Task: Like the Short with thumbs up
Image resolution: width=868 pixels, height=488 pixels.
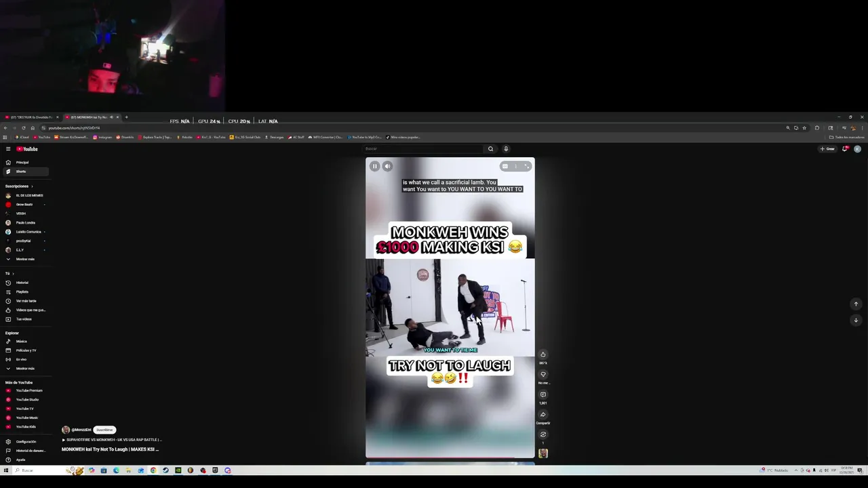Action: (542, 354)
